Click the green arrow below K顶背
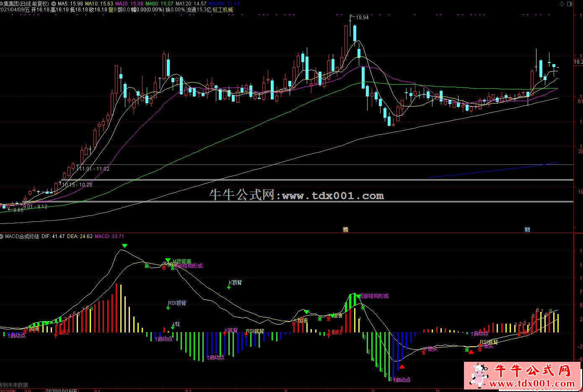 (x=229, y=287)
